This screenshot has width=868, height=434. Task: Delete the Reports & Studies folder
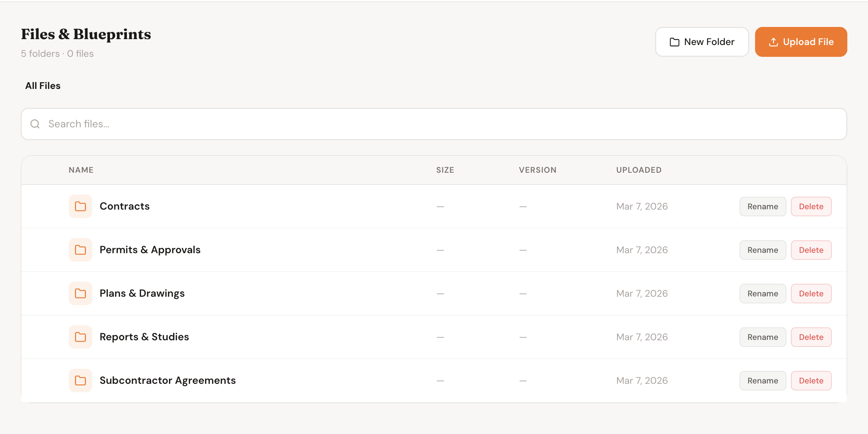point(811,337)
